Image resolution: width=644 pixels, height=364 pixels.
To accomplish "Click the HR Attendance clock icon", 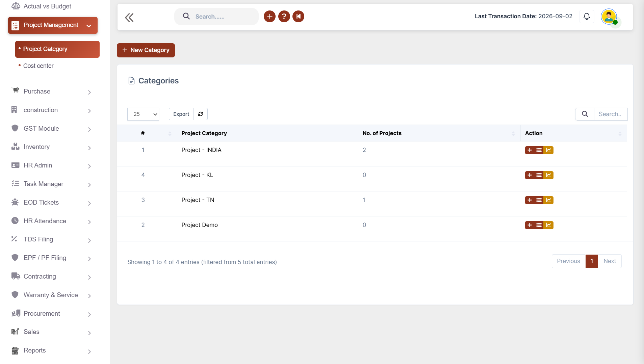I will point(15,220).
